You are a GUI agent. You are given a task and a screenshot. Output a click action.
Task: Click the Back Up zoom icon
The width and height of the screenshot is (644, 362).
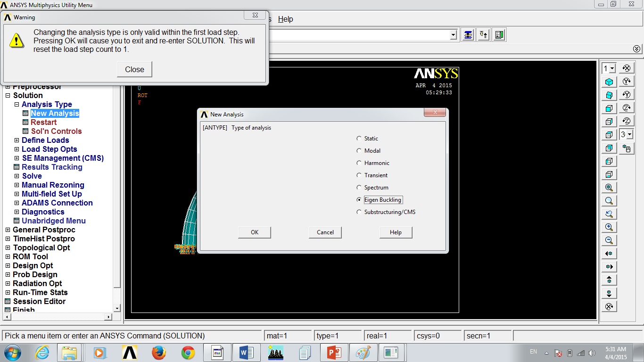[x=609, y=214]
